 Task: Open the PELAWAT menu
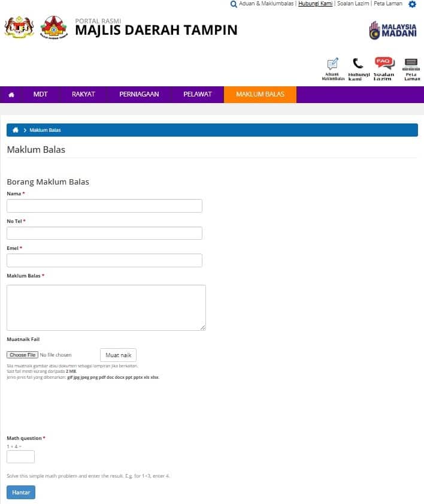click(198, 95)
